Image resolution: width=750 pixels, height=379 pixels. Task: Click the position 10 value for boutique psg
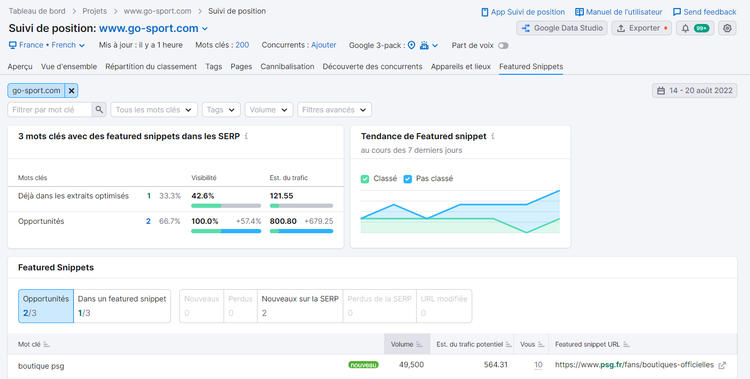[538, 365]
